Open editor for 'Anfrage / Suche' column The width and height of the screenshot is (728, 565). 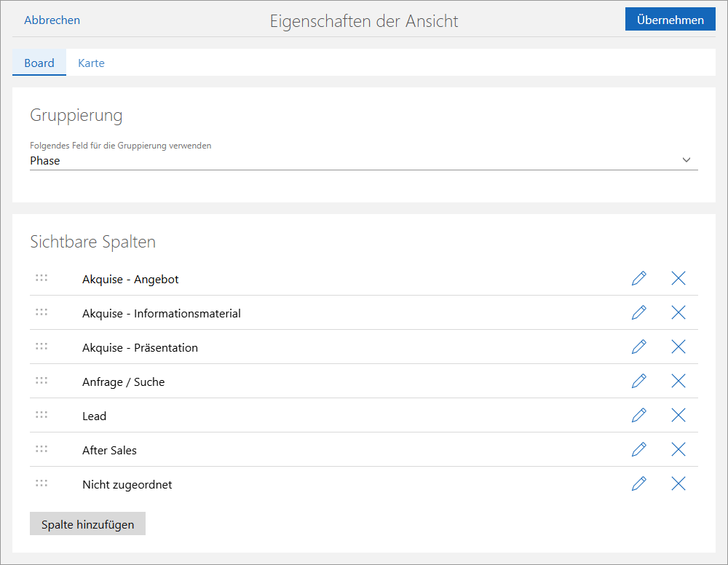tap(639, 381)
